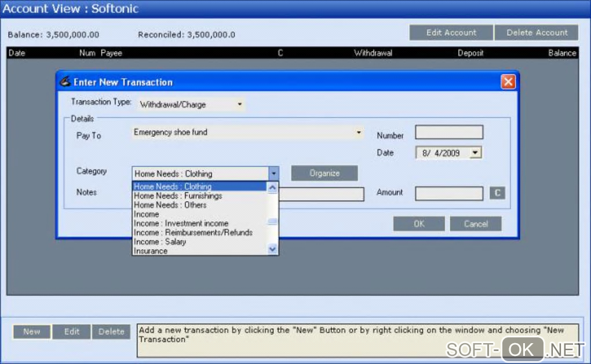Screen dimensions: 591x364
Task: Click the Edit Account button
Action: point(451,33)
